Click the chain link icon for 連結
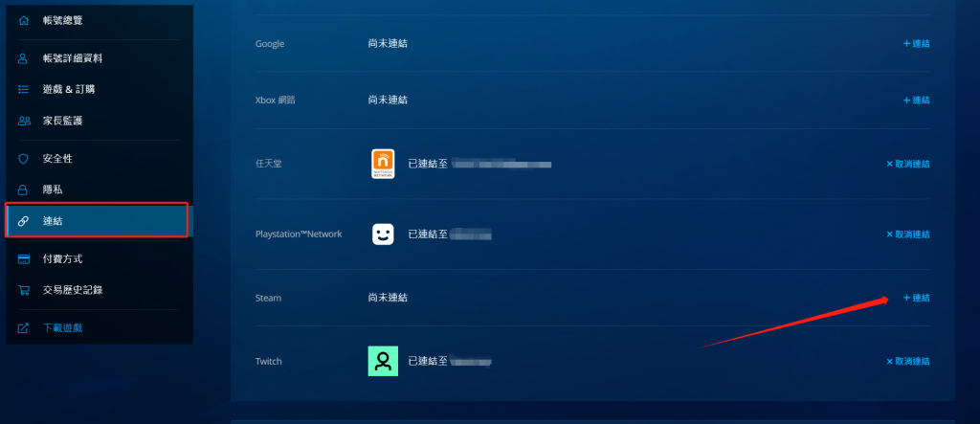Image resolution: width=980 pixels, height=424 pixels. pos(23,221)
